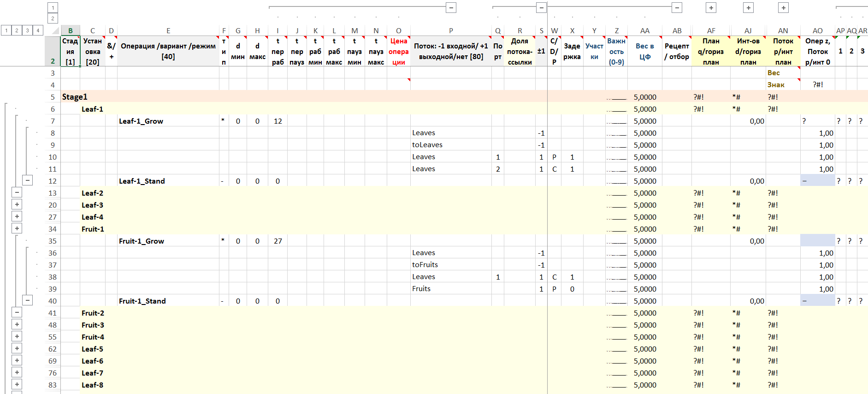Click the Stage1 cell

pos(75,97)
